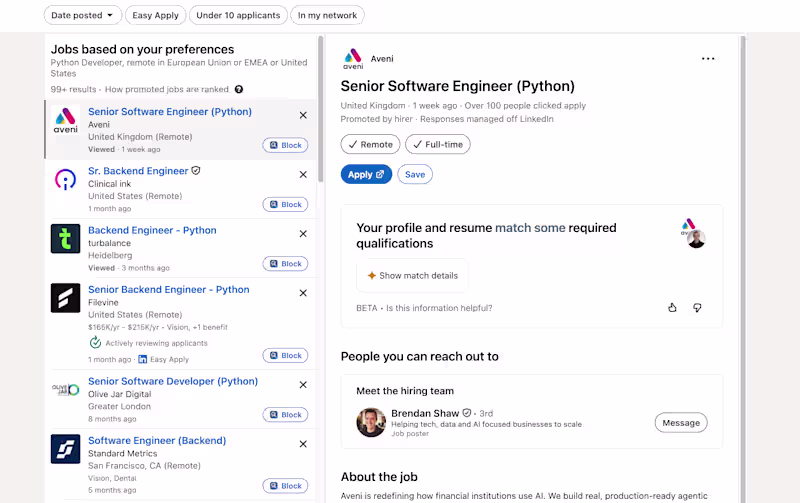The height and width of the screenshot is (503, 800).
Task: Click the help icon beside promoted jobs ranking
Action: [239, 89]
